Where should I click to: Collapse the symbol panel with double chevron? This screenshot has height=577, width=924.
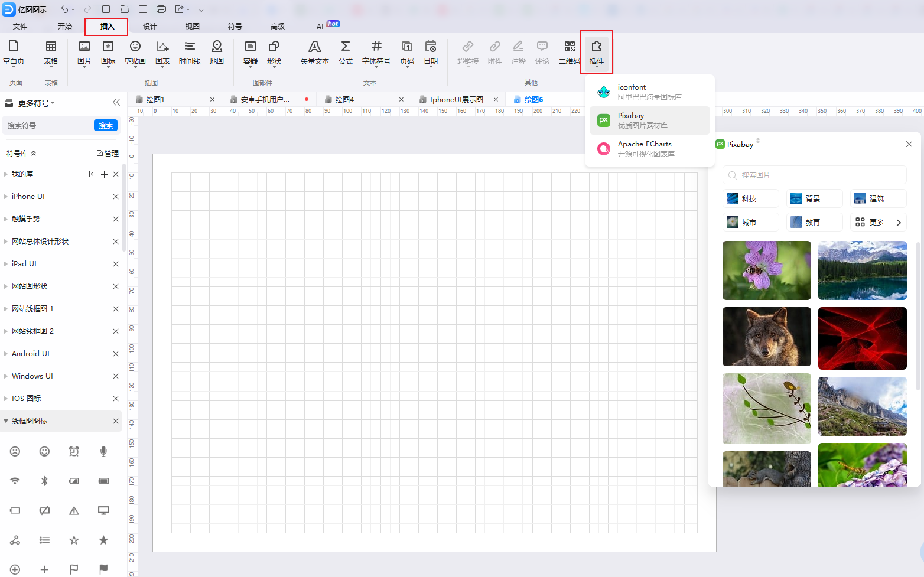coord(116,102)
